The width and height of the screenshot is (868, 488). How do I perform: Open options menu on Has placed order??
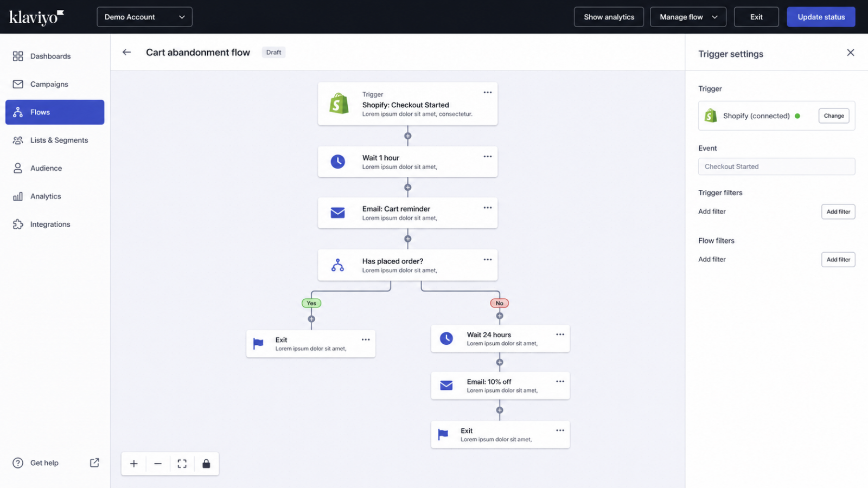[x=488, y=259]
